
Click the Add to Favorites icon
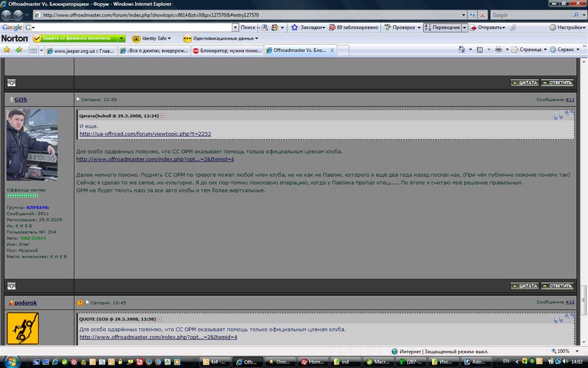coord(19,50)
